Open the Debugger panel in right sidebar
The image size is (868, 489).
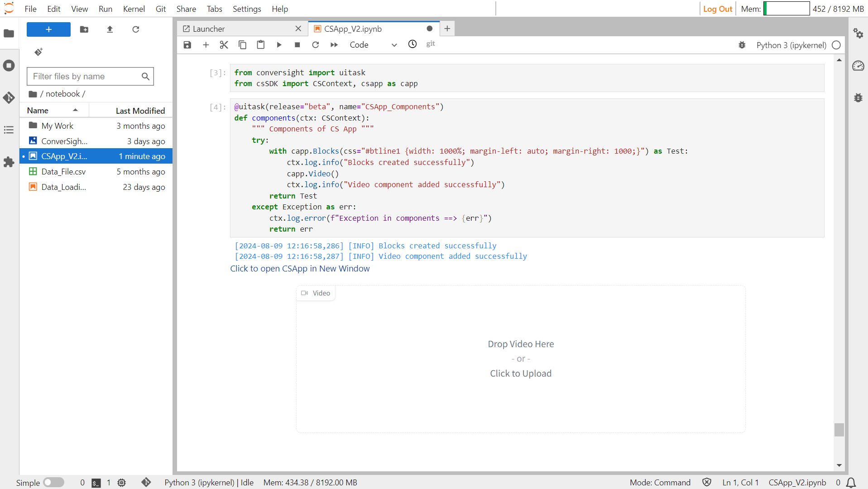(858, 98)
